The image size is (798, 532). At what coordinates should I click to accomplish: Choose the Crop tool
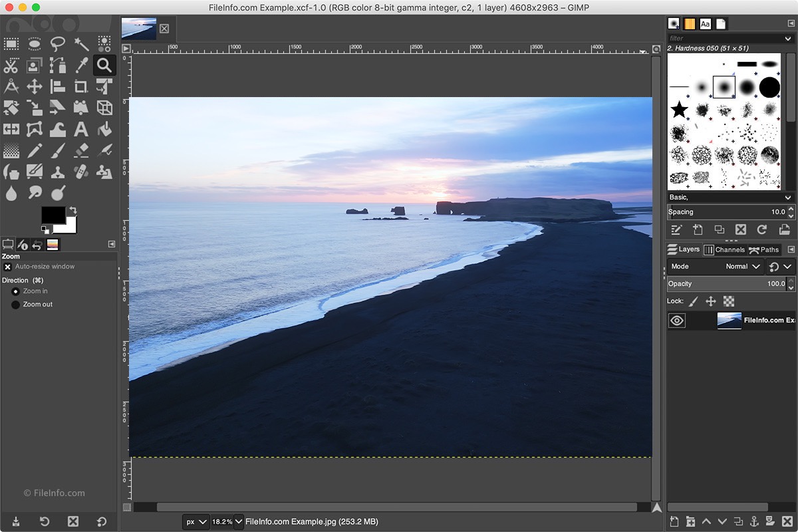click(x=81, y=86)
